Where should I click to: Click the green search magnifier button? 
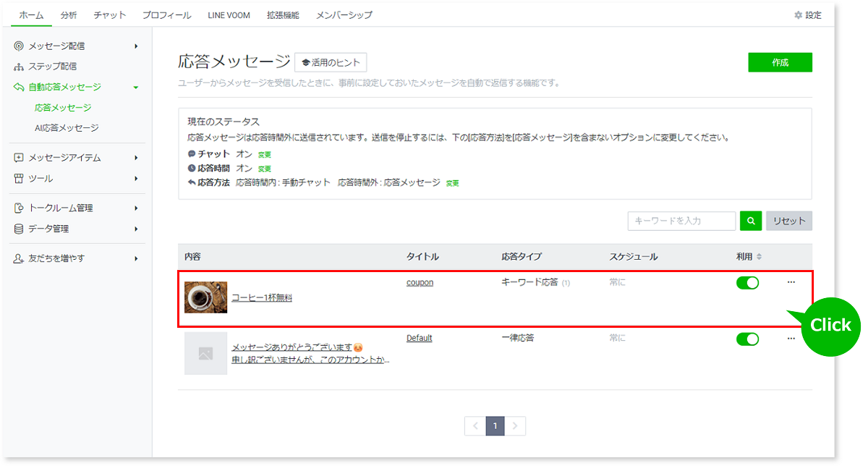751,221
